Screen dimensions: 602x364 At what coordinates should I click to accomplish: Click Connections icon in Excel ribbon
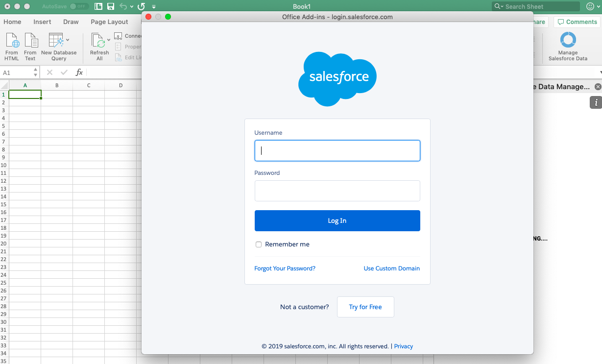coord(118,36)
